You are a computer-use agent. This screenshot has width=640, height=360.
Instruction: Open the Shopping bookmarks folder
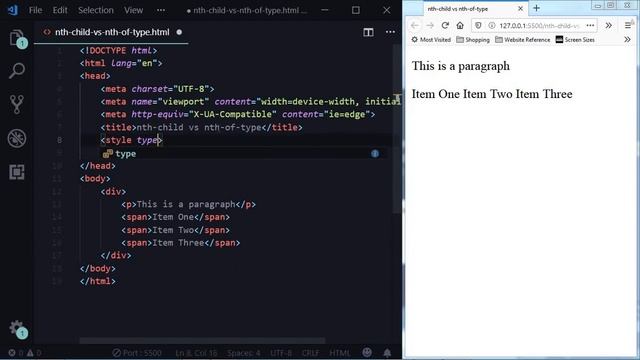[x=473, y=40]
